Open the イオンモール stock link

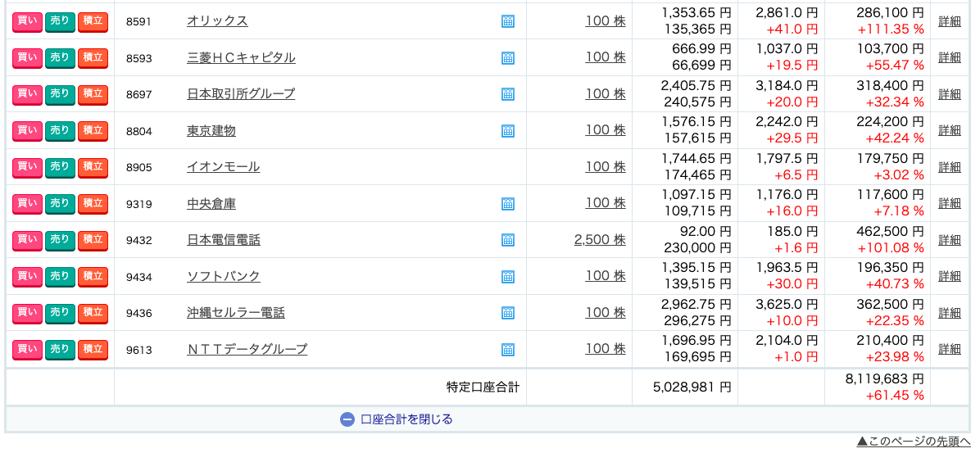click(x=223, y=167)
